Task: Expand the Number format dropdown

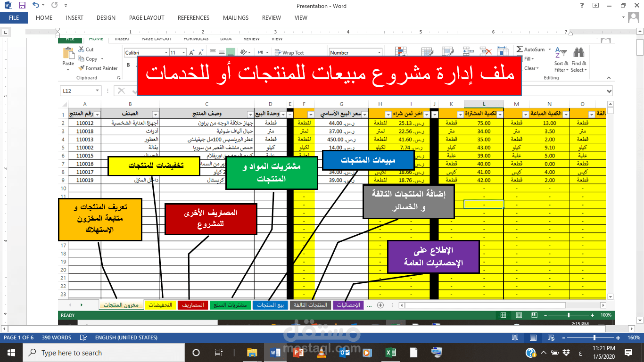Action: (380, 52)
